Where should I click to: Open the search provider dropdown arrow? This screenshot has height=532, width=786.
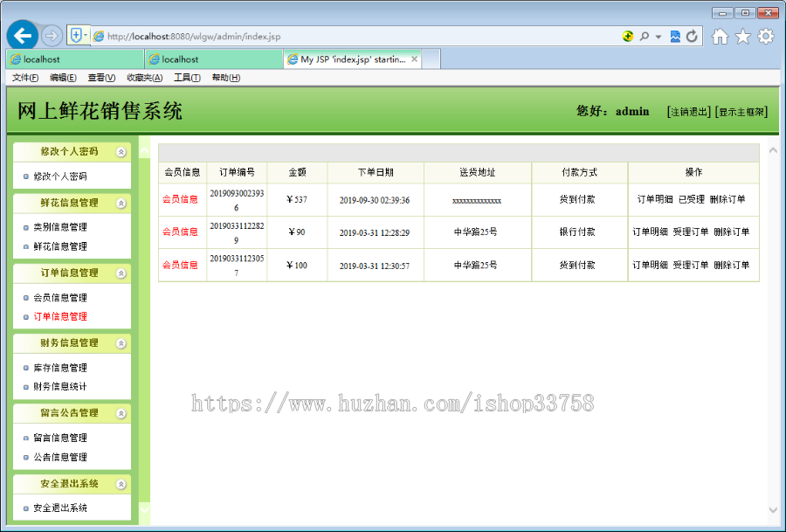click(x=658, y=36)
